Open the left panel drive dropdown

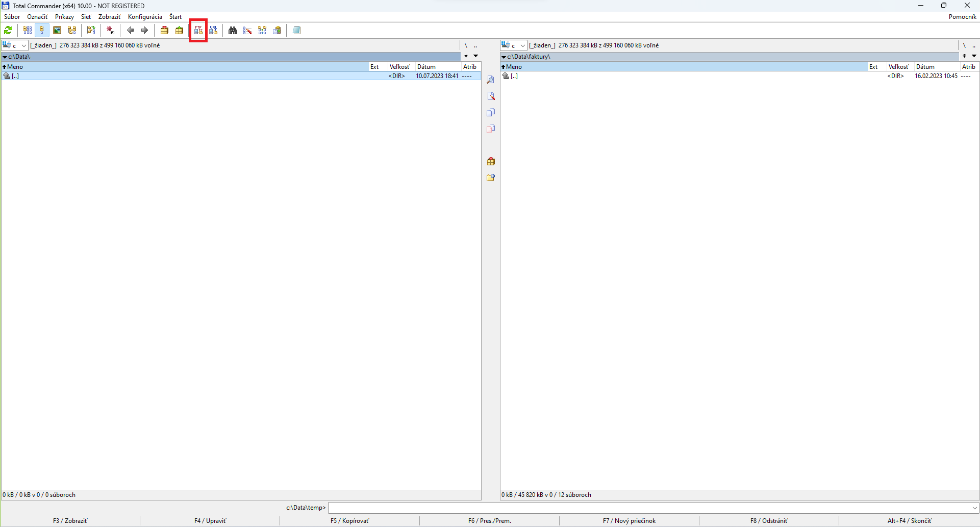pos(15,45)
